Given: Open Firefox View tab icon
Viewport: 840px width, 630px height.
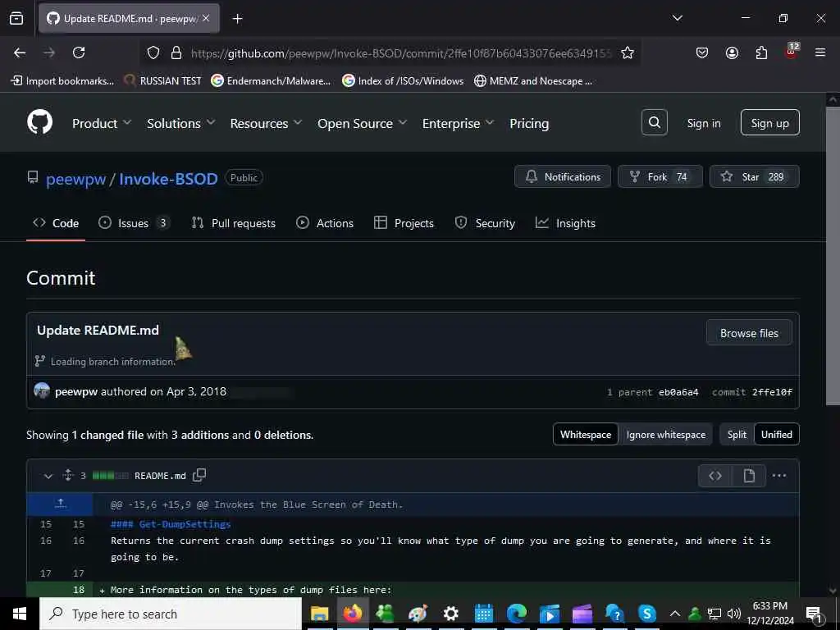Looking at the screenshot, I should point(16,18).
